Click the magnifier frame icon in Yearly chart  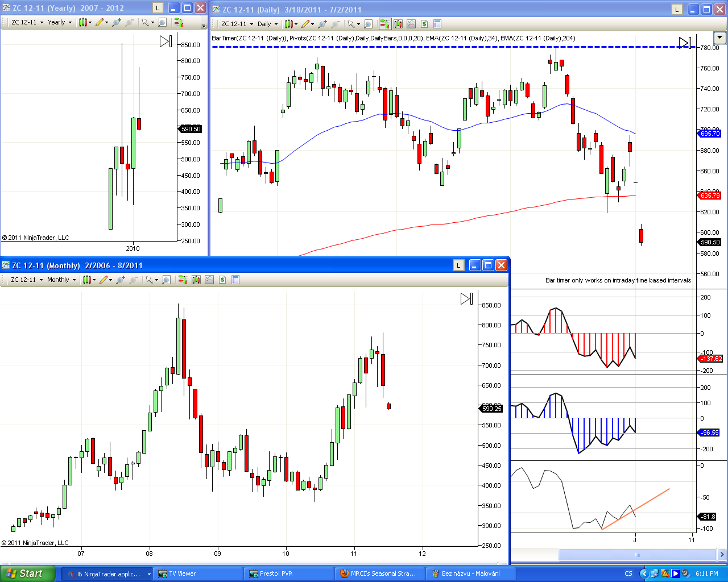pyautogui.click(x=162, y=23)
